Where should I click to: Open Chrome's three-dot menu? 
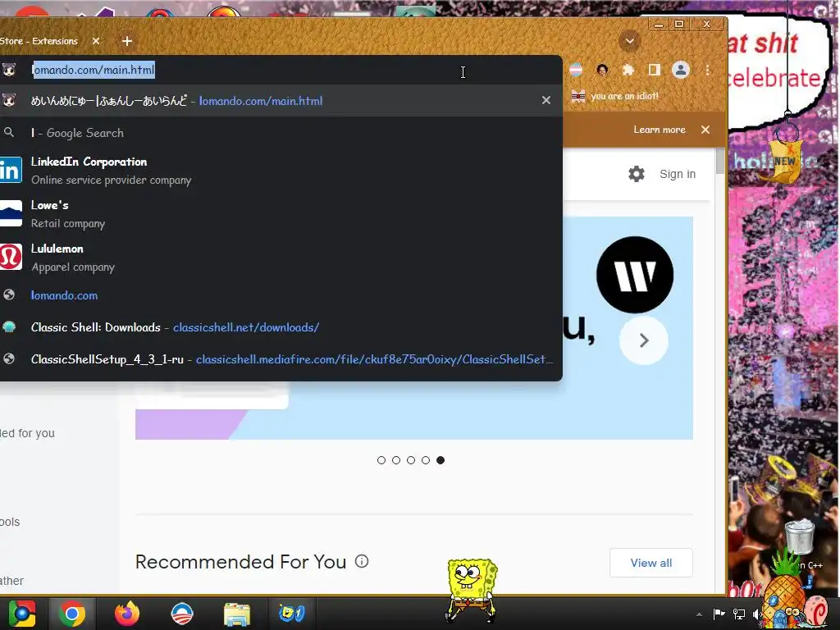[708, 70]
